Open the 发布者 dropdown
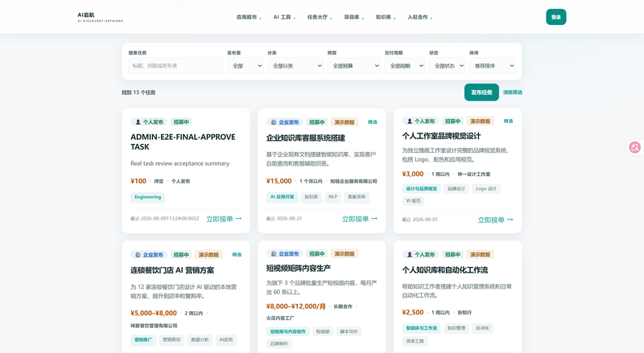Viewport: 644px width, 353px height. pos(246,66)
